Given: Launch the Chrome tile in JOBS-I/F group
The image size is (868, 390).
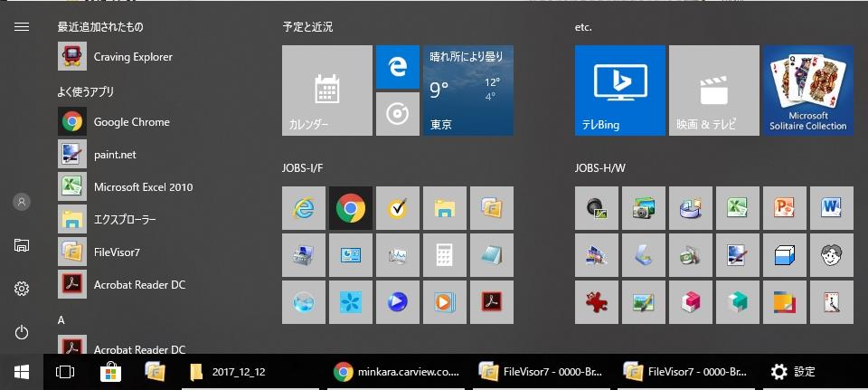Looking at the screenshot, I should (351, 208).
